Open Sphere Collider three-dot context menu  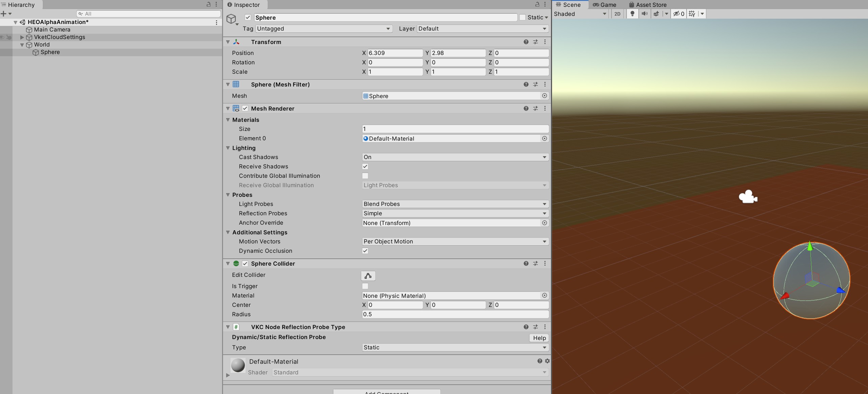pyautogui.click(x=545, y=264)
